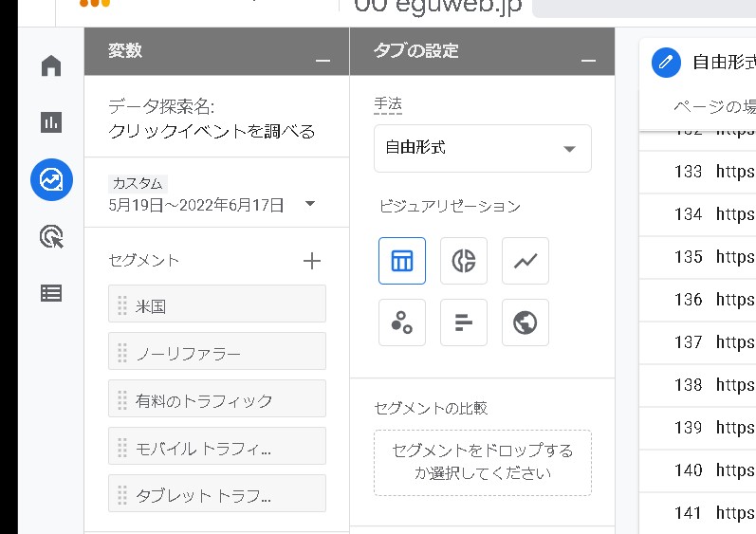Select the Explore icon in sidebar
756x534 pixels.
[x=51, y=179]
